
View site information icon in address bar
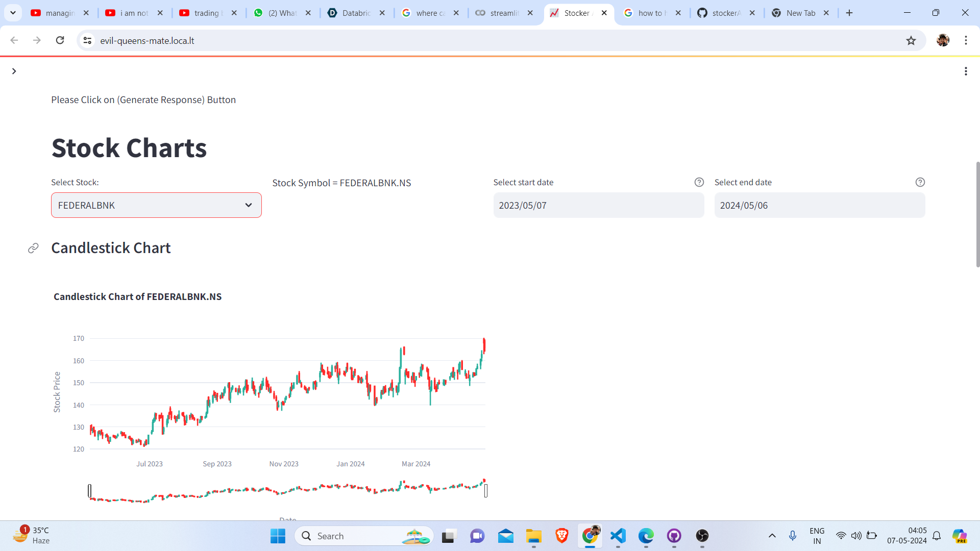point(88,41)
